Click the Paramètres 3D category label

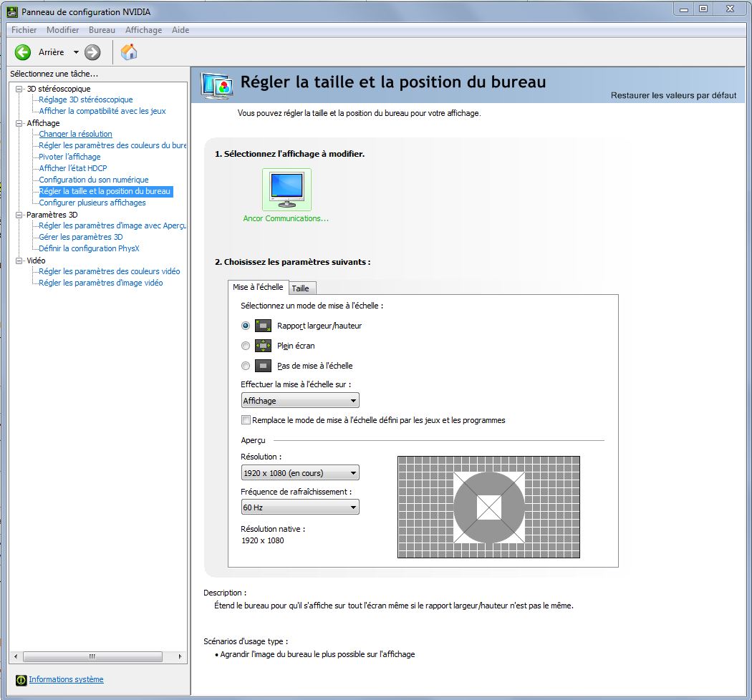(52, 215)
